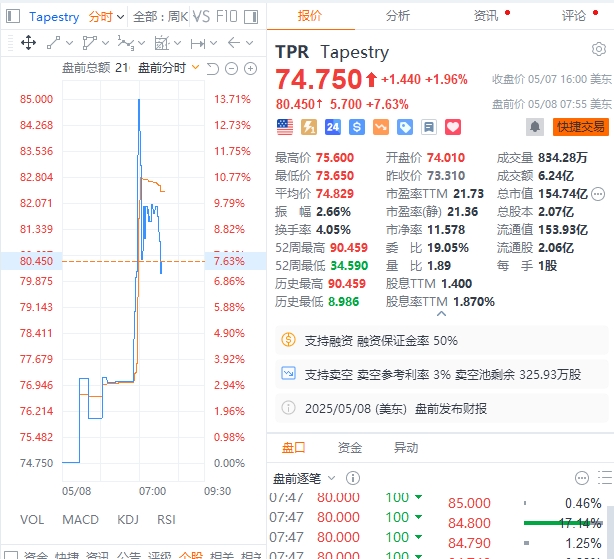Open the 支持卖空 short selling info row
The width and height of the screenshot is (614, 559).
[442, 375]
